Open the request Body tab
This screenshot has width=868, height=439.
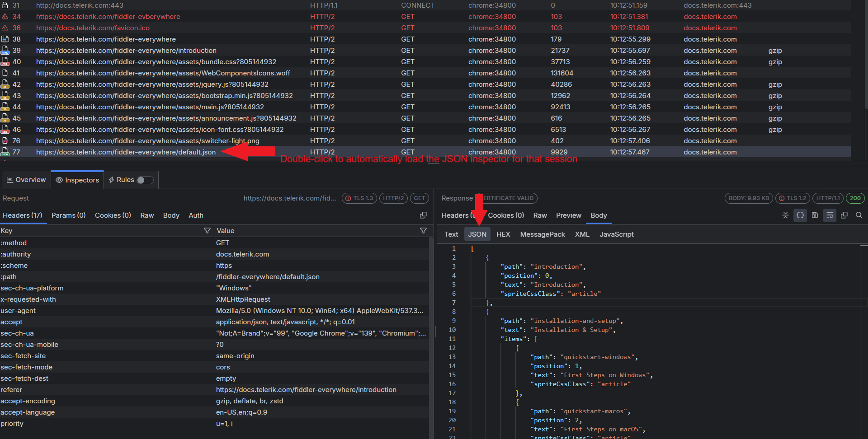click(171, 215)
